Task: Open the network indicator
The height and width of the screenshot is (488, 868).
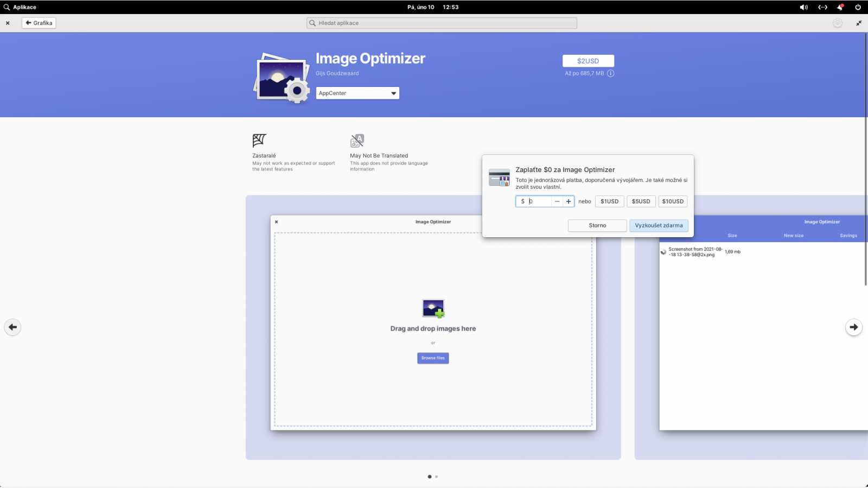Action: coord(822,7)
